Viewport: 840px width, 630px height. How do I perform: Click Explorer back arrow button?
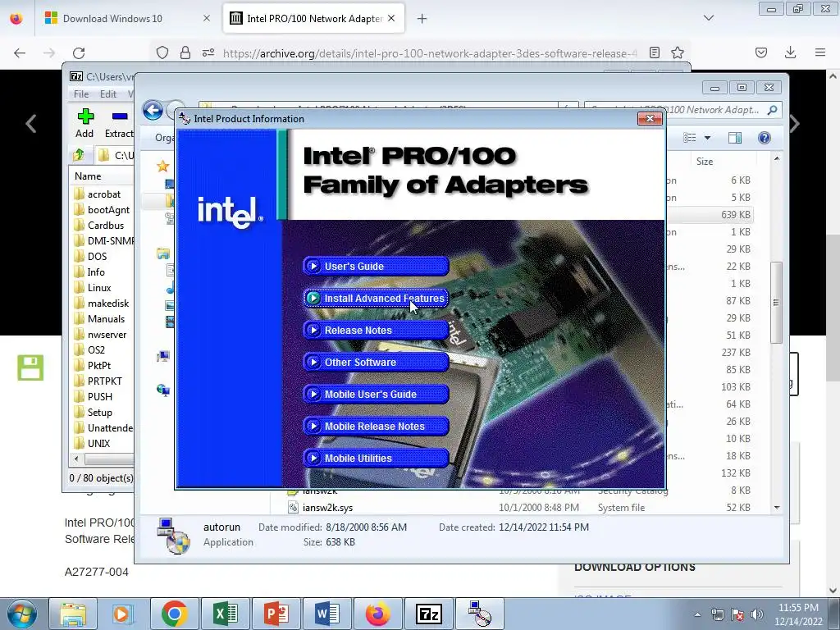(153, 111)
